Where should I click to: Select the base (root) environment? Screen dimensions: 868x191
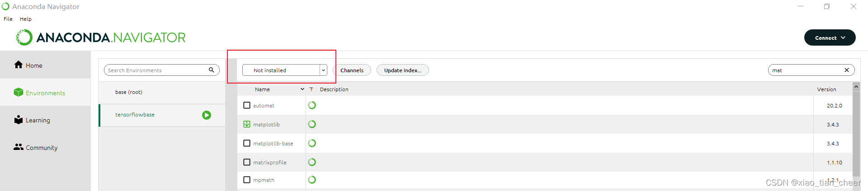[162, 92]
